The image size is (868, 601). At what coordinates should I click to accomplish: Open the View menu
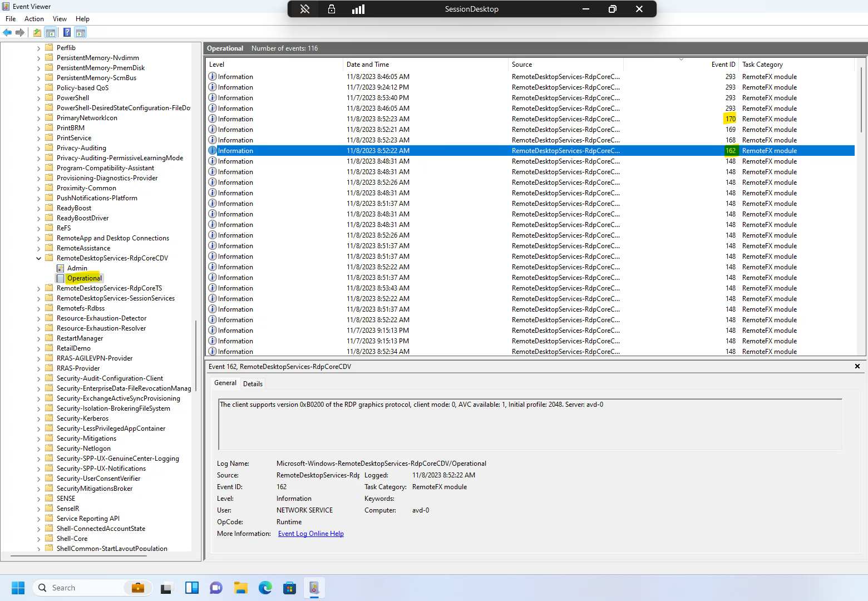tap(60, 19)
